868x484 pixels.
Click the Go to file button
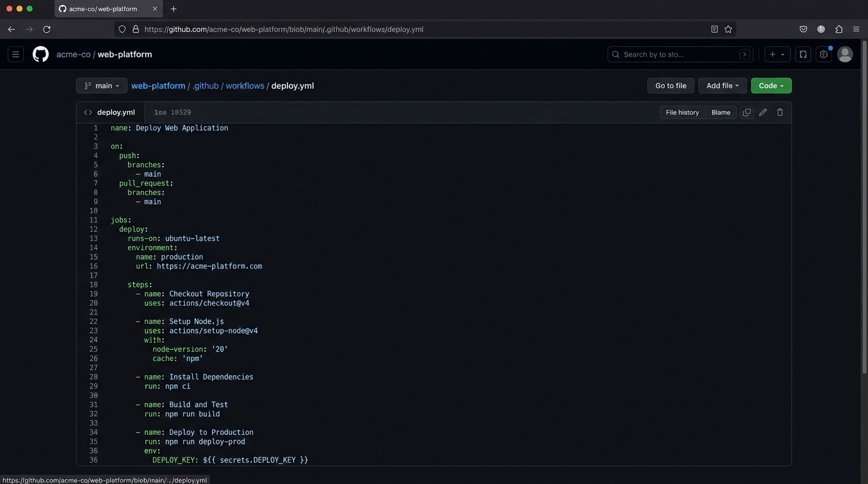pyautogui.click(x=670, y=86)
